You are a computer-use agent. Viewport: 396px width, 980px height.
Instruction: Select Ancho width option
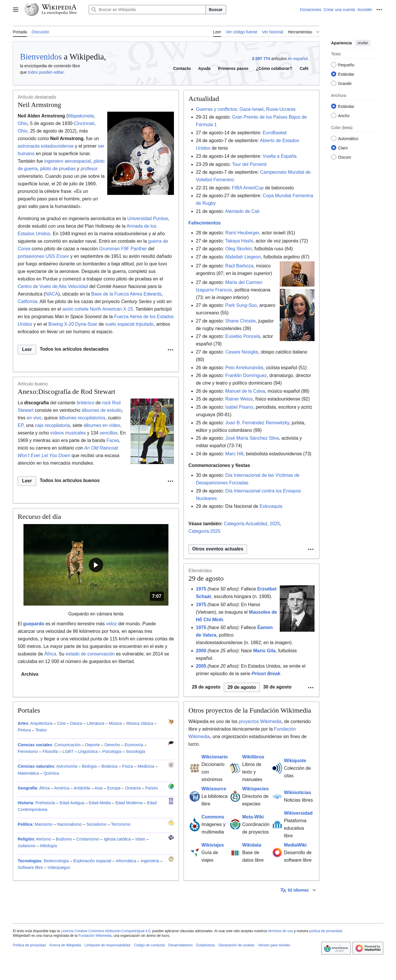[333, 116]
